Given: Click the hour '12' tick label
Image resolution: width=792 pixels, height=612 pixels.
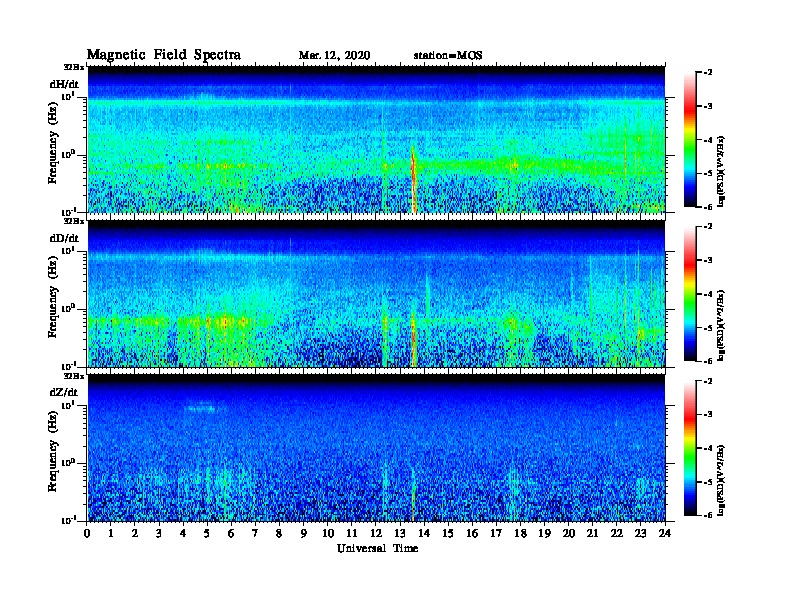Looking at the screenshot, I should (x=376, y=534).
